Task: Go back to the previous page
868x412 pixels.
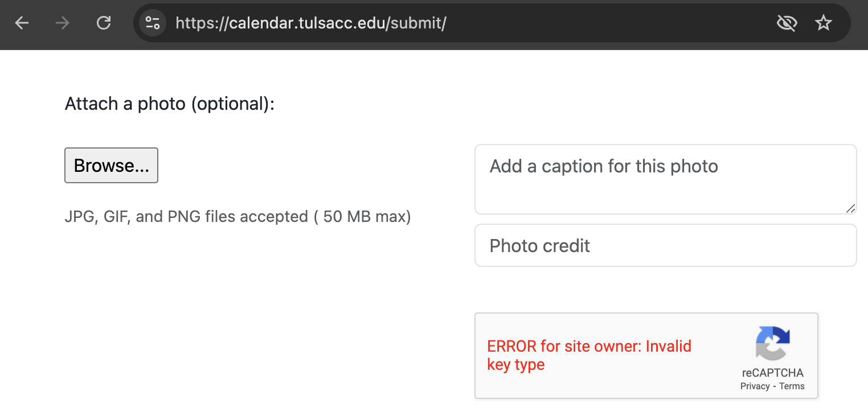Action: point(22,23)
